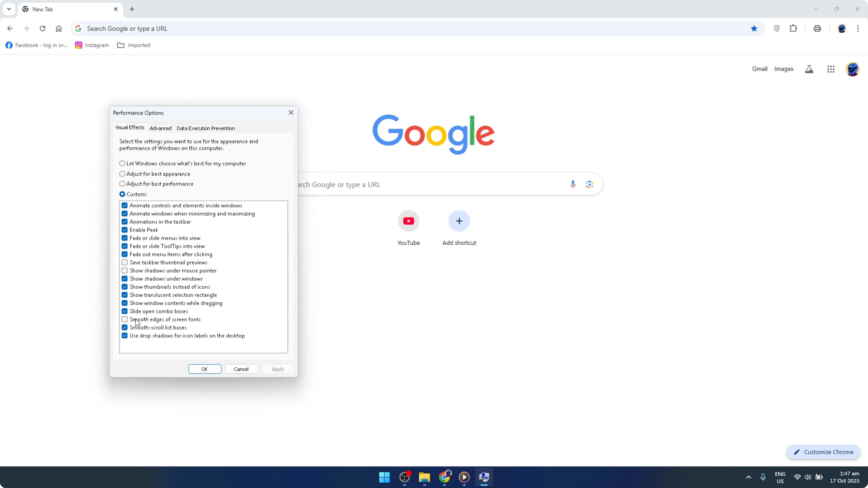Screen dimensions: 868x488
Task: Open the Instagram bookmark
Action: [x=92, y=45]
